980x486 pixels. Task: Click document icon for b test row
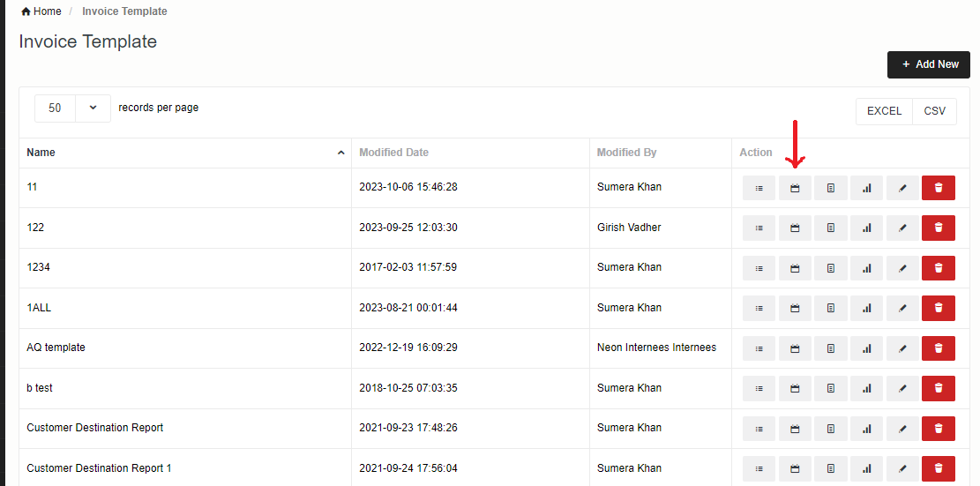pos(830,388)
